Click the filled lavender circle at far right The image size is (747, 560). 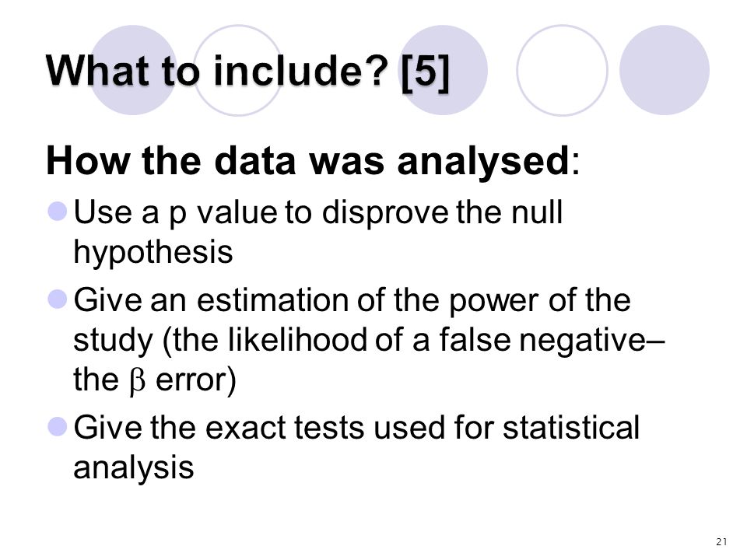click(664, 70)
